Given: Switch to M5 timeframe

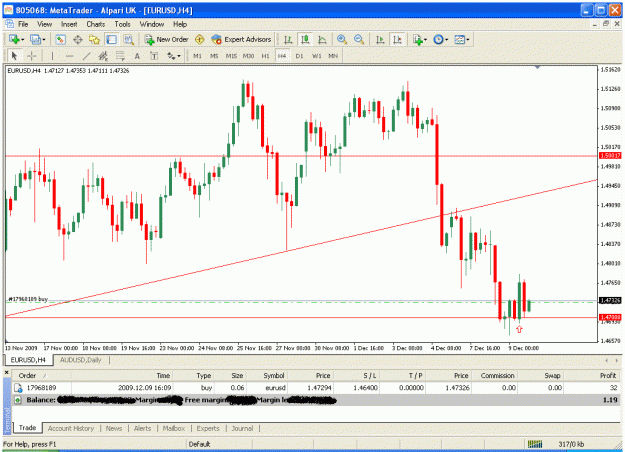Looking at the screenshot, I should [214, 56].
